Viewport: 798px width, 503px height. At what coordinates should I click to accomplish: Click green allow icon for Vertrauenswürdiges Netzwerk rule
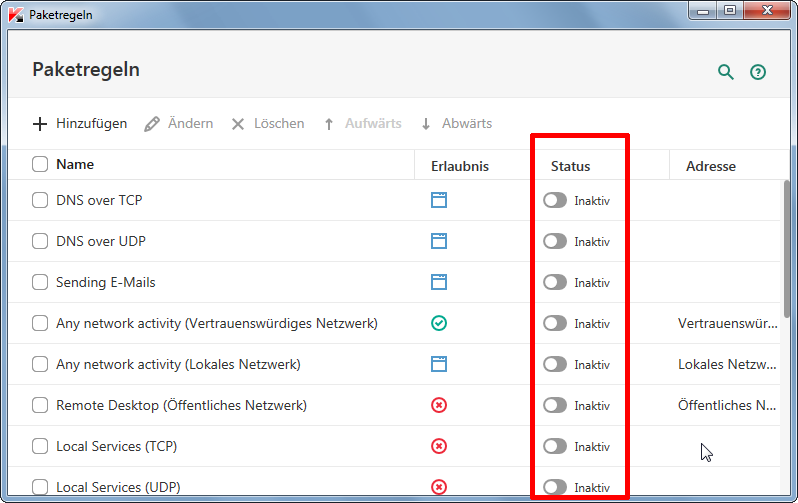pos(439,323)
